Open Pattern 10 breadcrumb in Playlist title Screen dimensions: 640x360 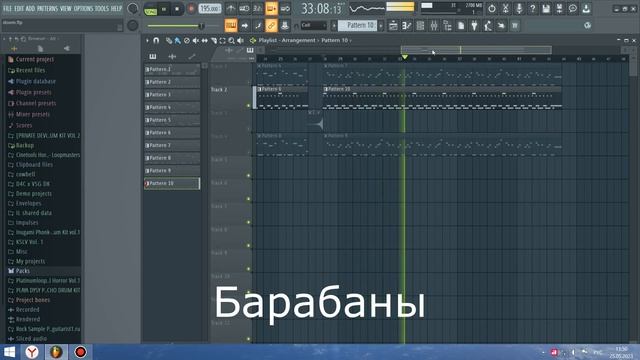pos(334,40)
